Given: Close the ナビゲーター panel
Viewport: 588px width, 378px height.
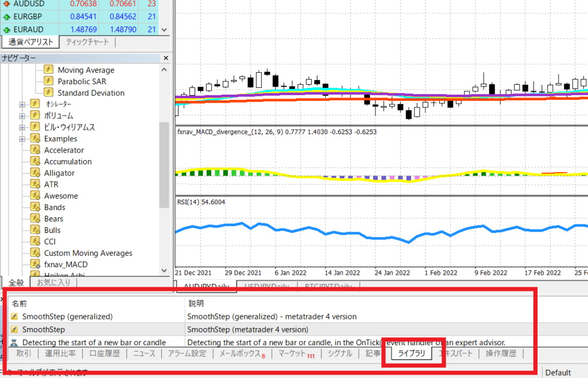Looking at the screenshot, I should (166, 58).
